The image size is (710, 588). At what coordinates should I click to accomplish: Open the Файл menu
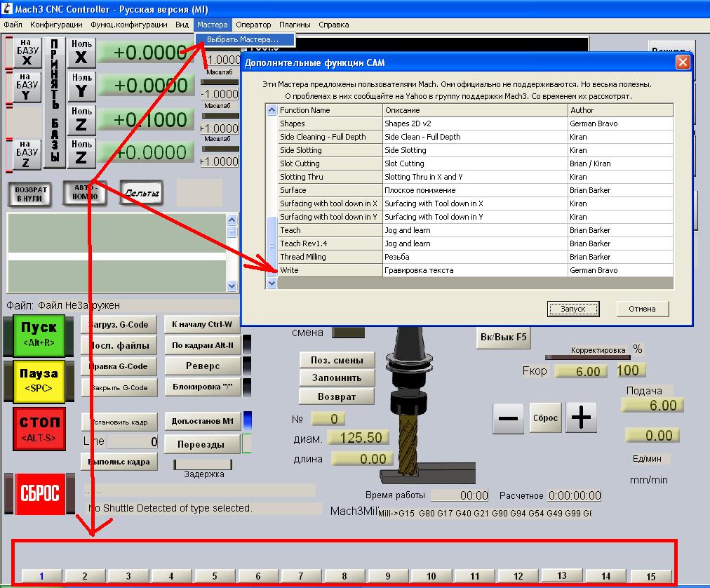point(13,25)
